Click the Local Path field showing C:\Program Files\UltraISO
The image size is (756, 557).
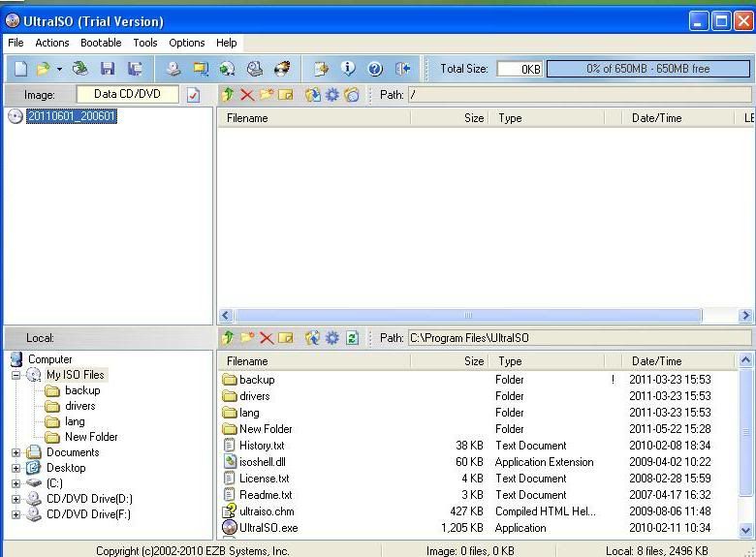(580, 338)
